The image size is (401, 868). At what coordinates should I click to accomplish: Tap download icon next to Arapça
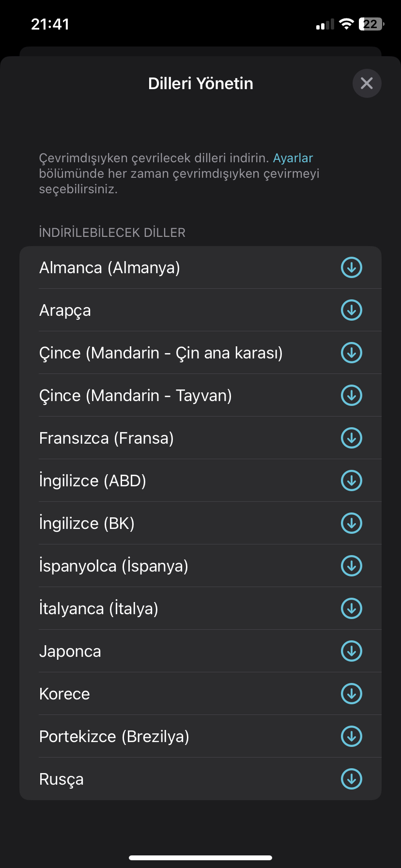pyautogui.click(x=352, y=310)
